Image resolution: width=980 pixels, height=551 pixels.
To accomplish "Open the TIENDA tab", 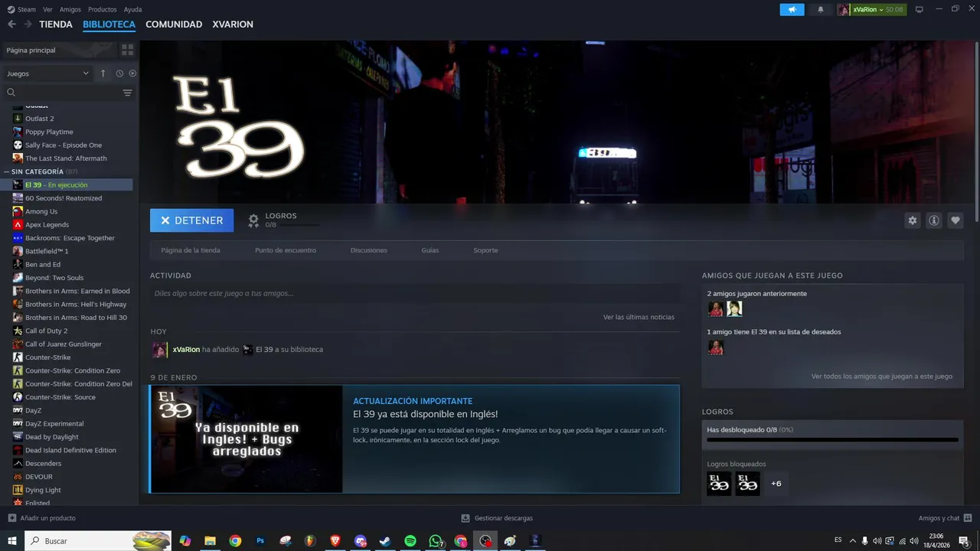I will 56,24.
